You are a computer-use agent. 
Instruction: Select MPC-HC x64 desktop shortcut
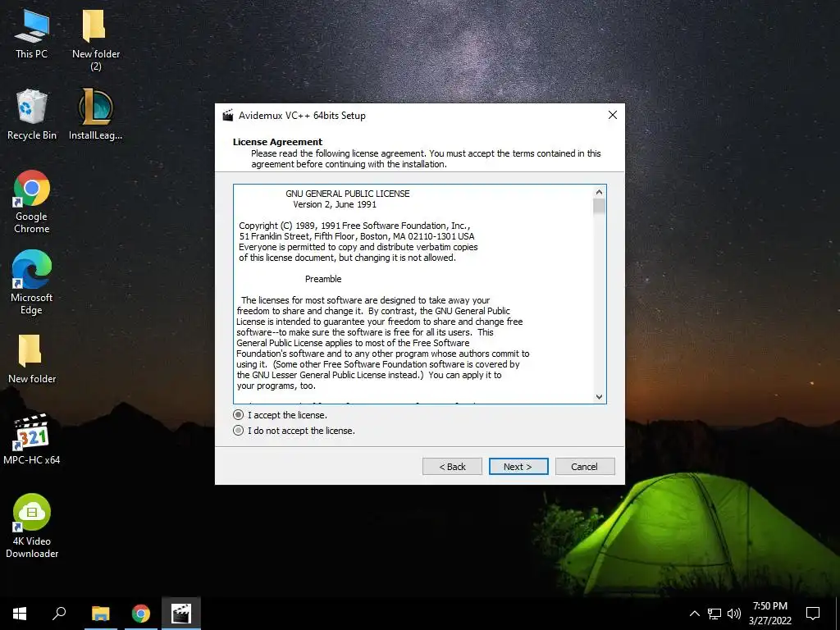[x=32, y=439]
